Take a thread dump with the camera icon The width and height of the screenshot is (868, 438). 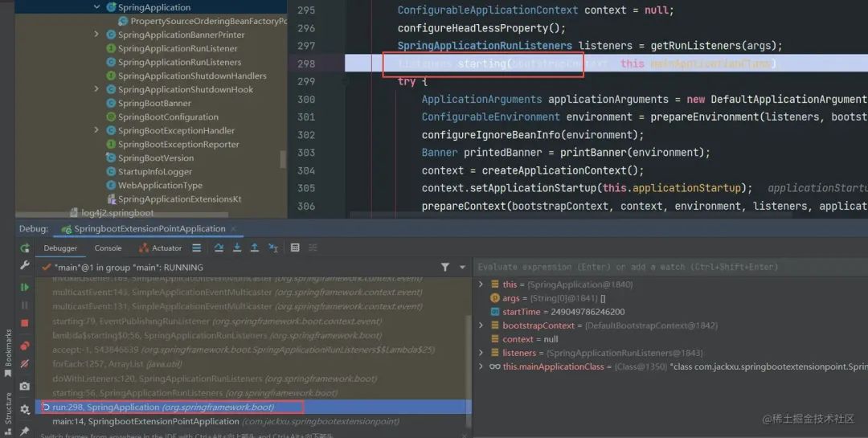25,386
